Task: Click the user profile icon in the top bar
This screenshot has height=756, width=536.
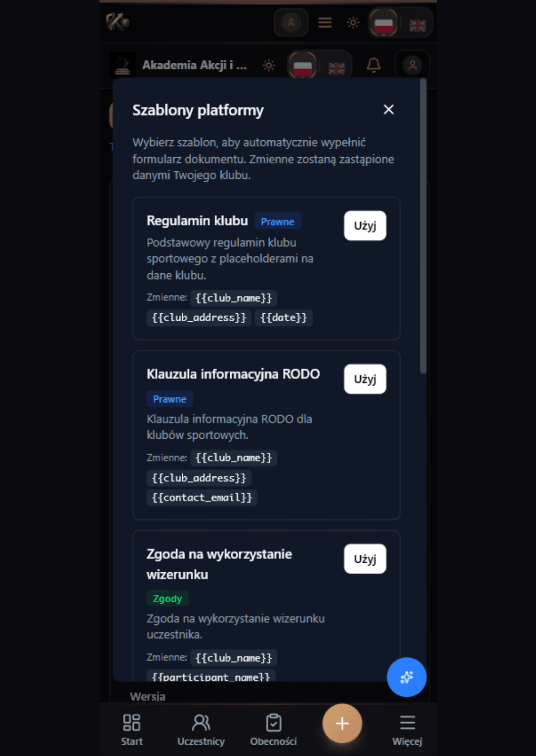Action: tap(291, 23)
